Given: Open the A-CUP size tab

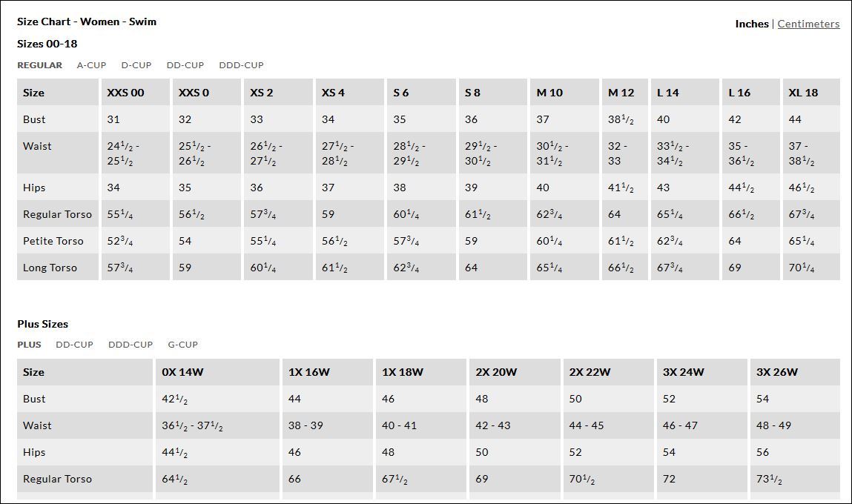Looking at the screenshot, I should (91, 65).
